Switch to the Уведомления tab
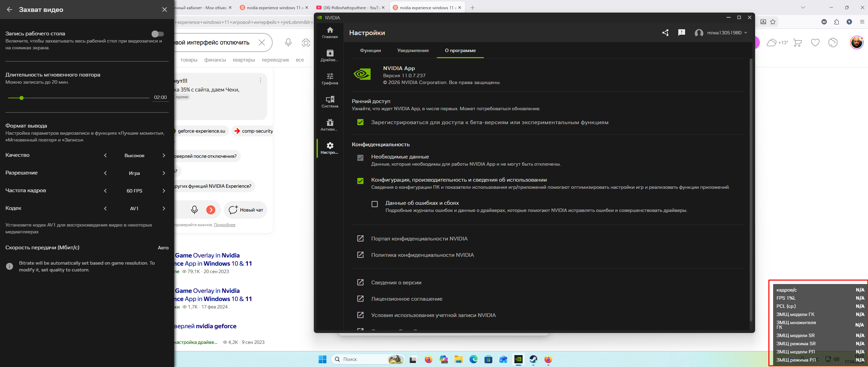Image resolution: width=868 pixels, height=367 pixels. [x=413, y=50]
